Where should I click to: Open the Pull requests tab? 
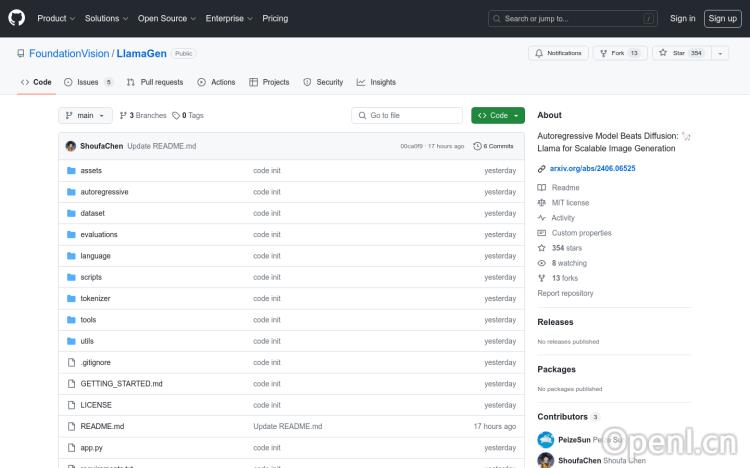click(155, 82)
